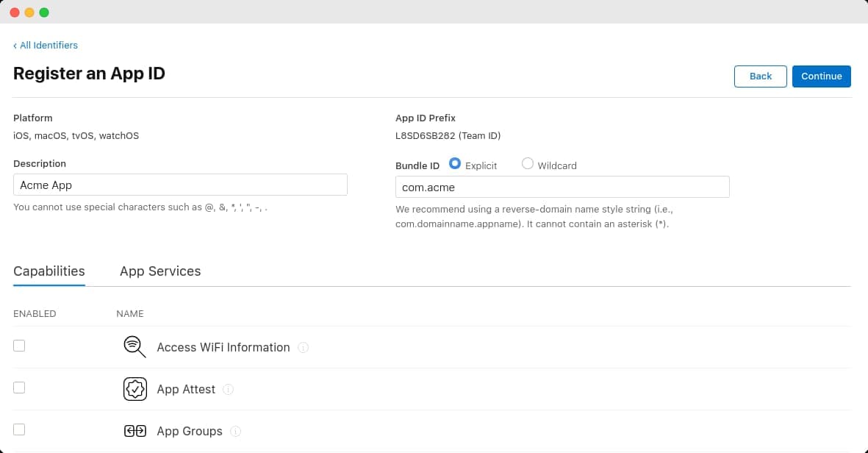Navigate back using the All Identifiers link
This screenshot has width=868, height=453.
(49, 45)
